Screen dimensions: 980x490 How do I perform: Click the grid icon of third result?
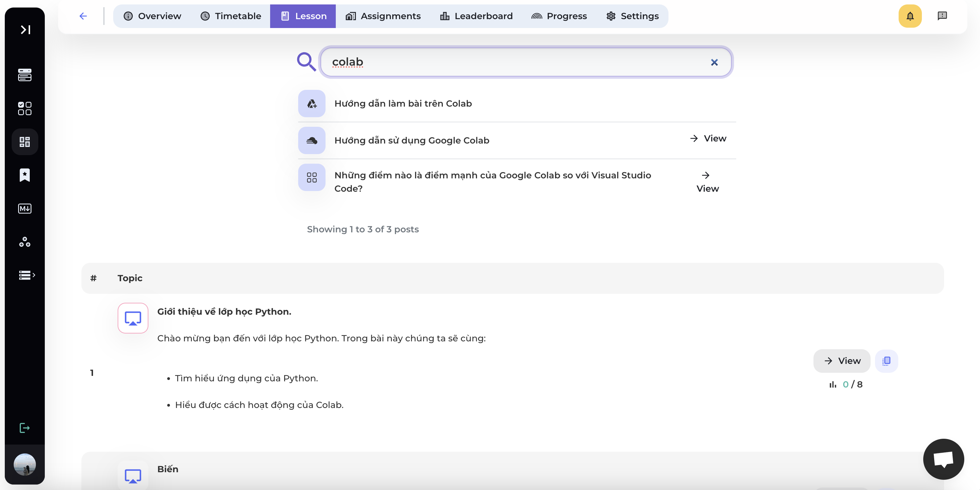click(312, 178)
